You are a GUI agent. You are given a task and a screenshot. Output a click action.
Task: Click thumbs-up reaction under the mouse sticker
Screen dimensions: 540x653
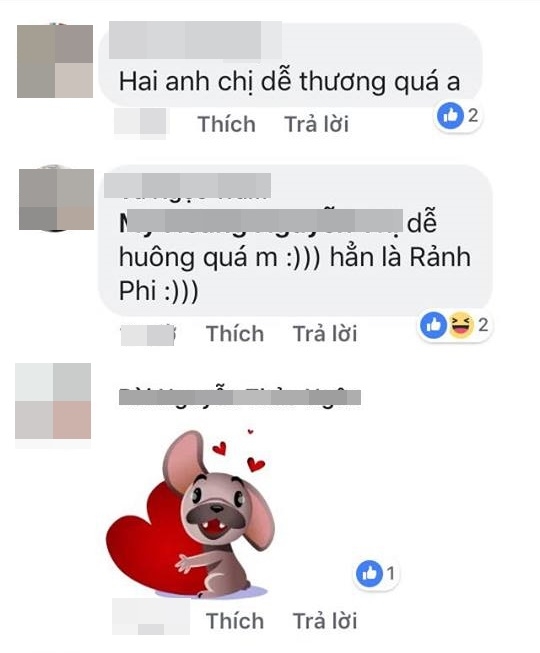tap(369, 573)
